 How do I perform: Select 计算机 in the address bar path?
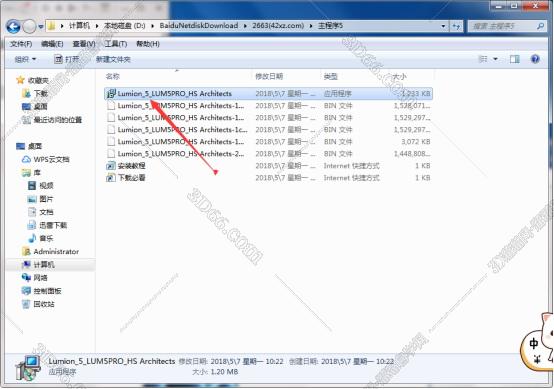79,26
